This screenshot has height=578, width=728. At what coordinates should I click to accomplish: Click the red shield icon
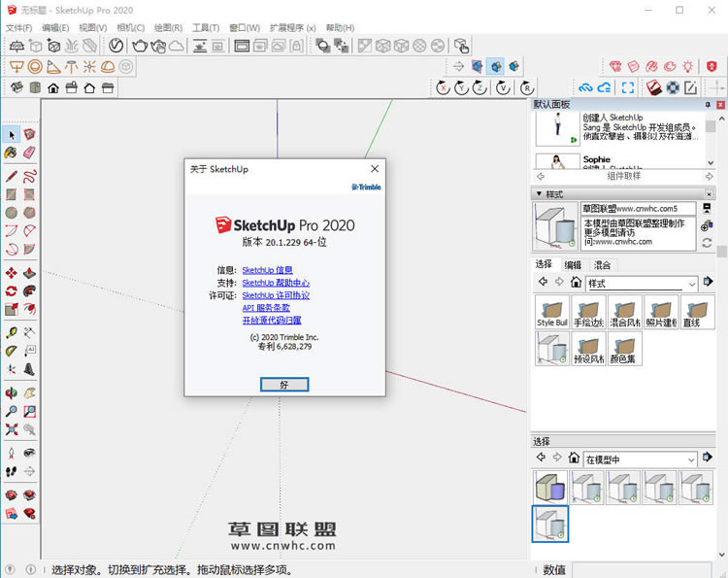pyautogui.click(x=711, y=66)
